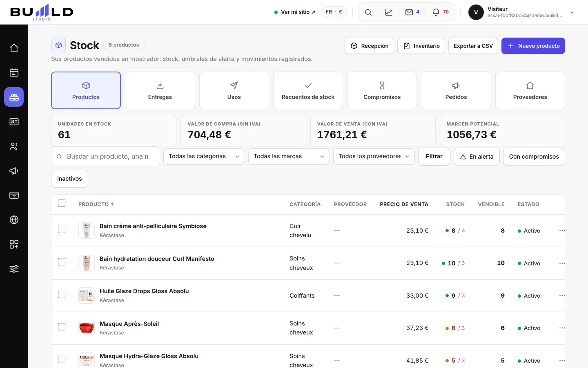Open row options for Masque Après-Soleil
588x368 pixels.
pyautogui.click(x=562, y=328)
